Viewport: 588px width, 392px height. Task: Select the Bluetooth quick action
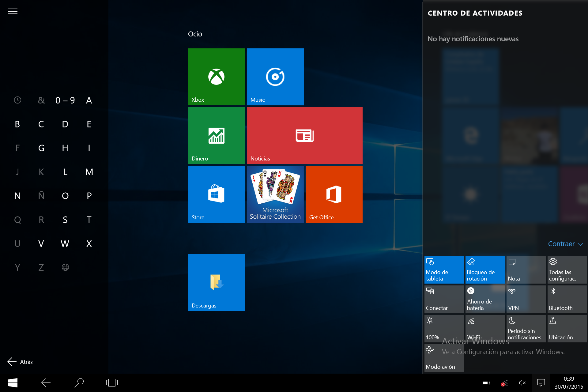click(567, 299)
